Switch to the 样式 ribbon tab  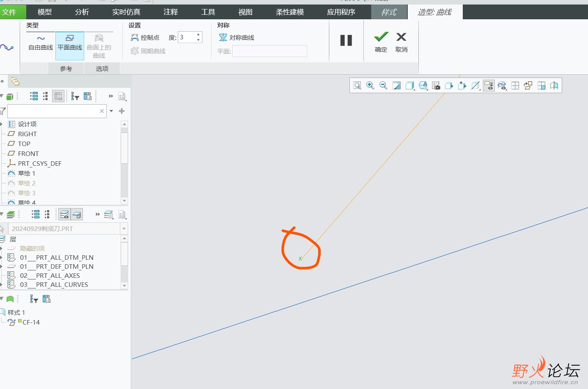pyautogui.click(x=389, y=12)
